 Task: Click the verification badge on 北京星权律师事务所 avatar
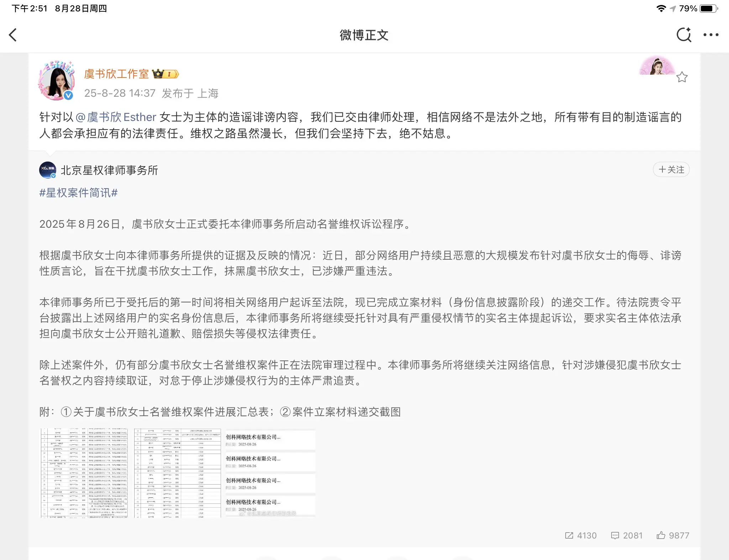53,176
